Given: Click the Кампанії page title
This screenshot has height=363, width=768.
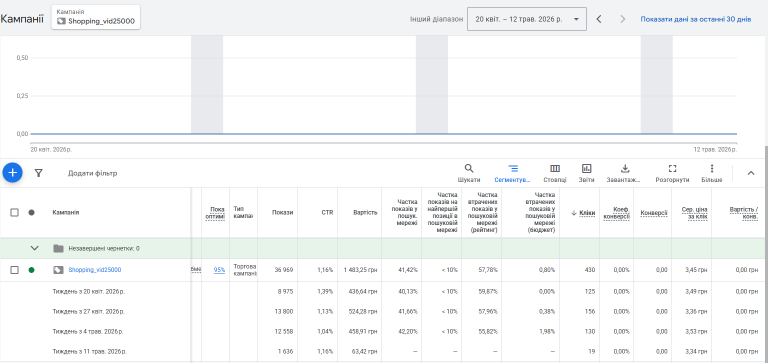Looking at the screenshot, I should (22, 19).
